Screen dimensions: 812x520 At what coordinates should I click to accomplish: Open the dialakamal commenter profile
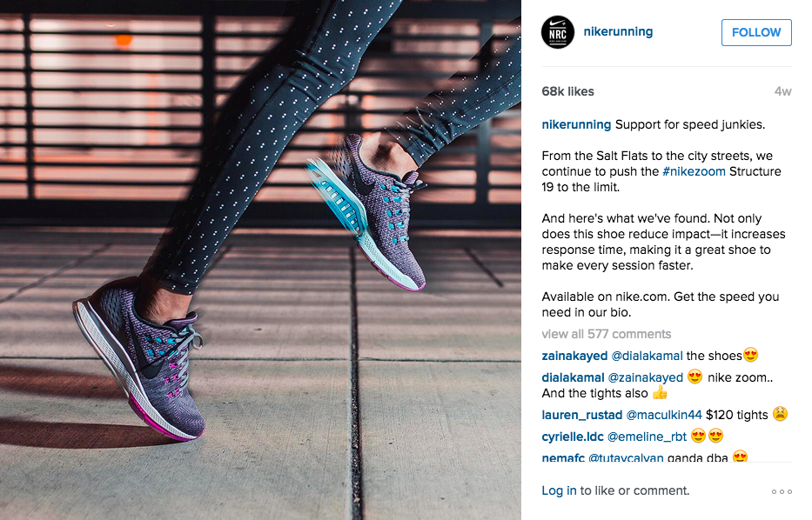(x=573, y=377)
